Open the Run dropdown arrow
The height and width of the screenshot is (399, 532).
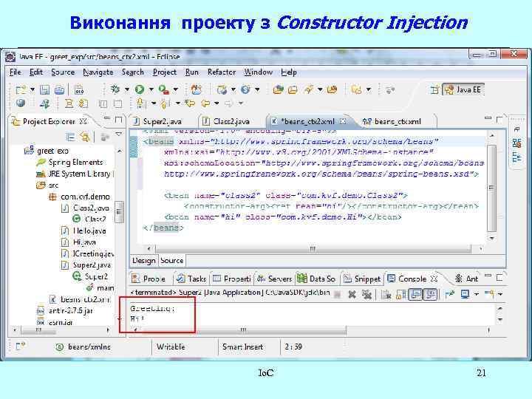[151, 89]
